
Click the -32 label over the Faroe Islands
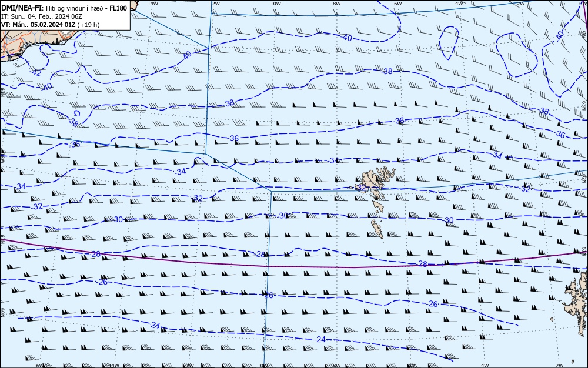(360, 187)
